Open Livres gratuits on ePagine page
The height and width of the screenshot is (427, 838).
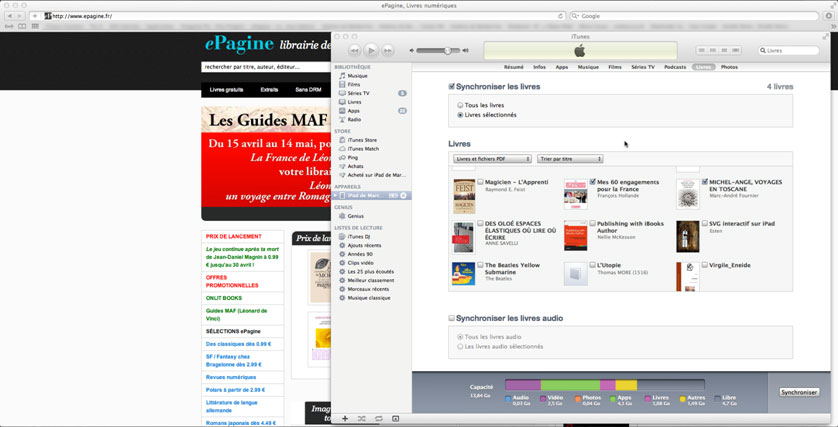(x=227, y=90)
